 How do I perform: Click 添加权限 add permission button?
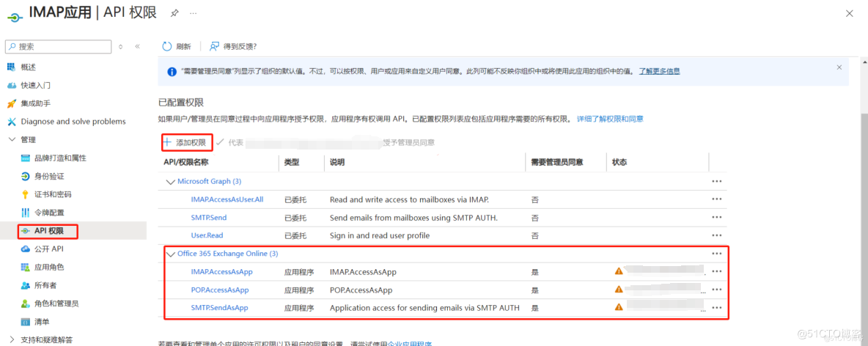(187, 142)
